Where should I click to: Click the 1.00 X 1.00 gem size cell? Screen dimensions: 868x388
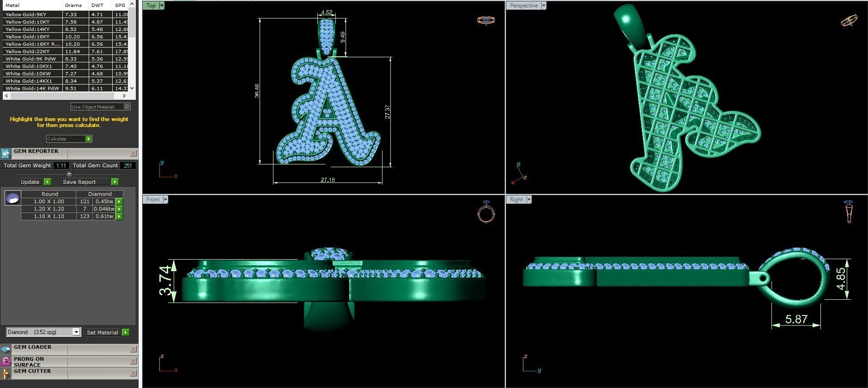[49, 201]
